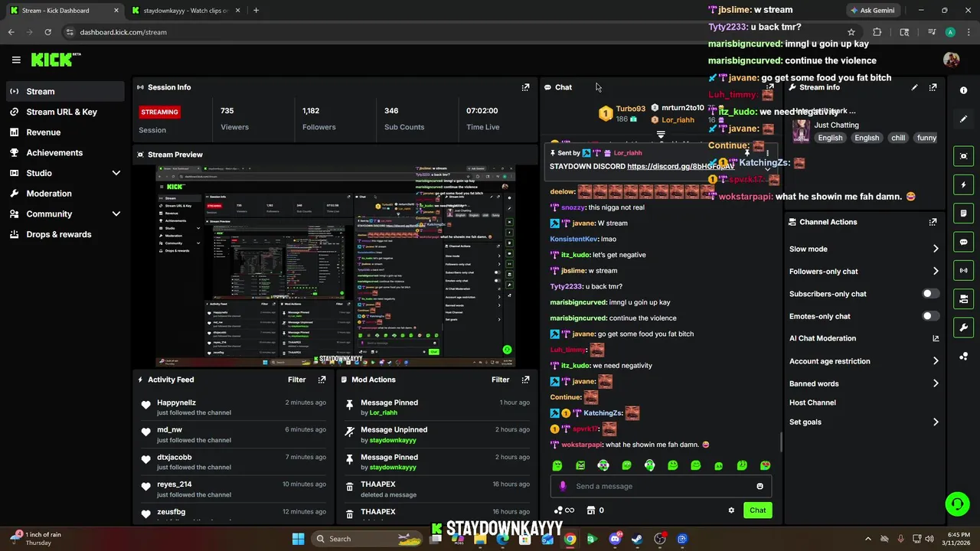Open AI Chat Moderation external link icon
The image size is (980, 551).
(x=936, y=338)
